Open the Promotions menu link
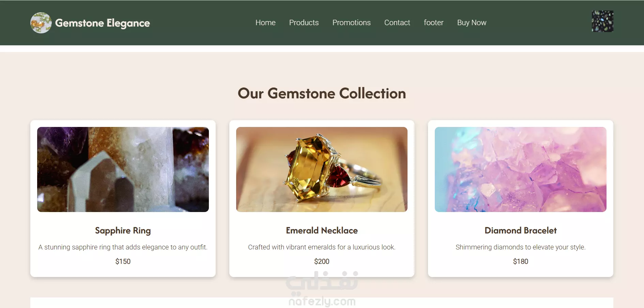 point(351,22)
